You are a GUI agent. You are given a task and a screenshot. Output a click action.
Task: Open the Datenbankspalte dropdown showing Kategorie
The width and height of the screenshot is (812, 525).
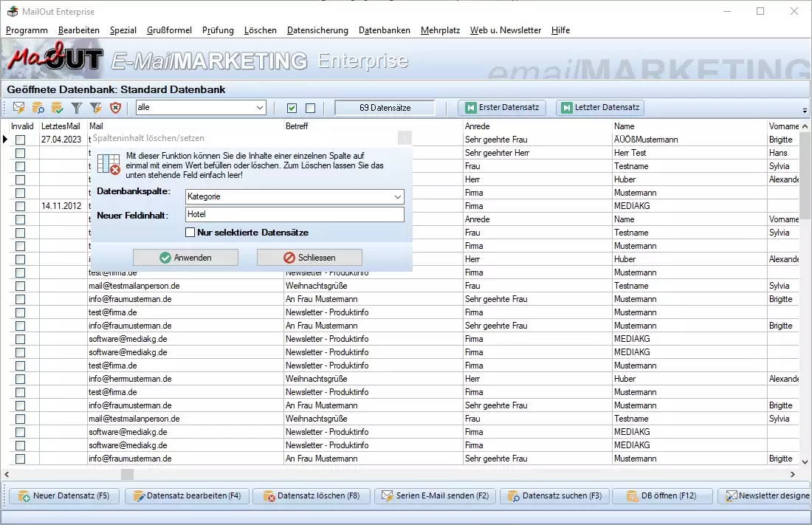coord(398,197)
